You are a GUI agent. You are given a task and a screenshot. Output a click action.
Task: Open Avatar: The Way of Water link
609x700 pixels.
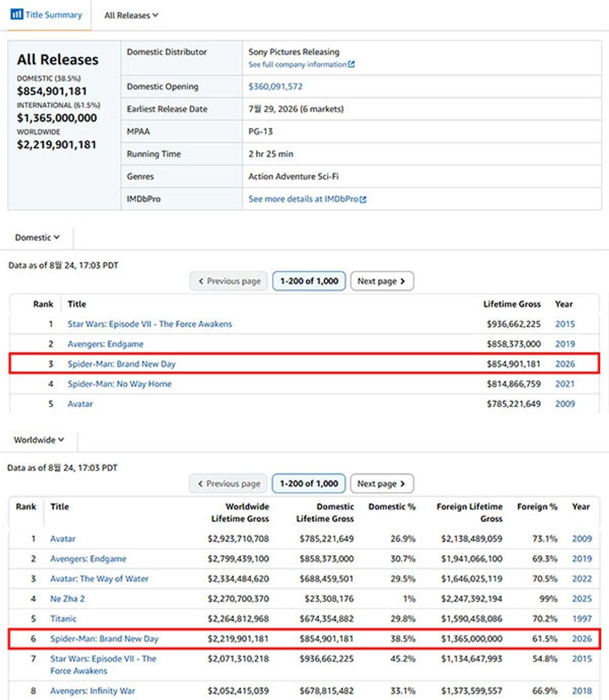(99, 579)
